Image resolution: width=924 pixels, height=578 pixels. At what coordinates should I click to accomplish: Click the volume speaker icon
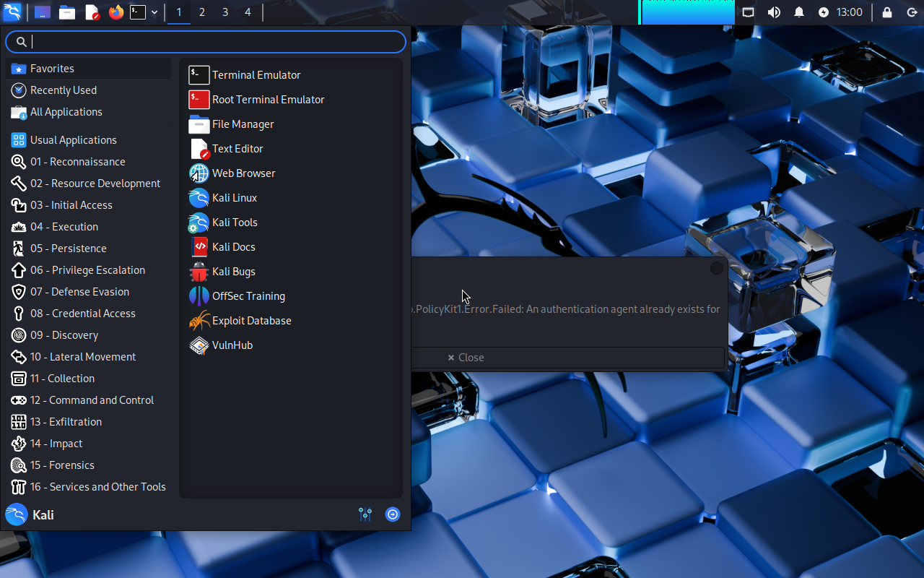(774, 12)
